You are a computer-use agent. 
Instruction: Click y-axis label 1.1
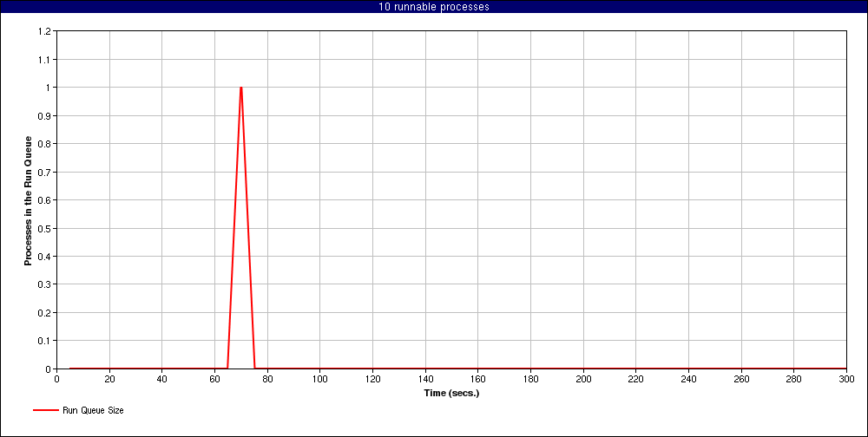(44, 60)
